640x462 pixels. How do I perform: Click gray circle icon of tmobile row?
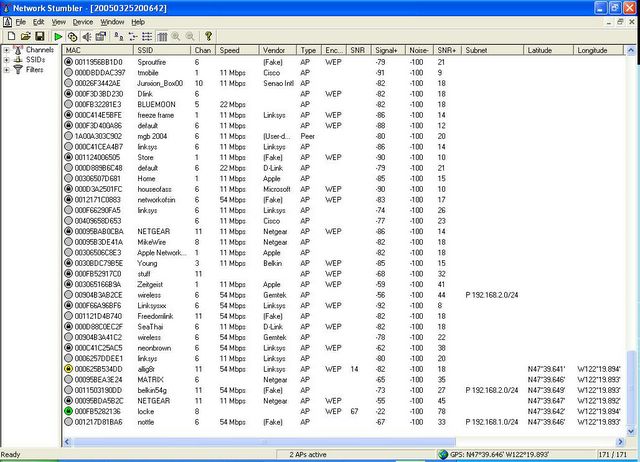[x=69, y=73]
